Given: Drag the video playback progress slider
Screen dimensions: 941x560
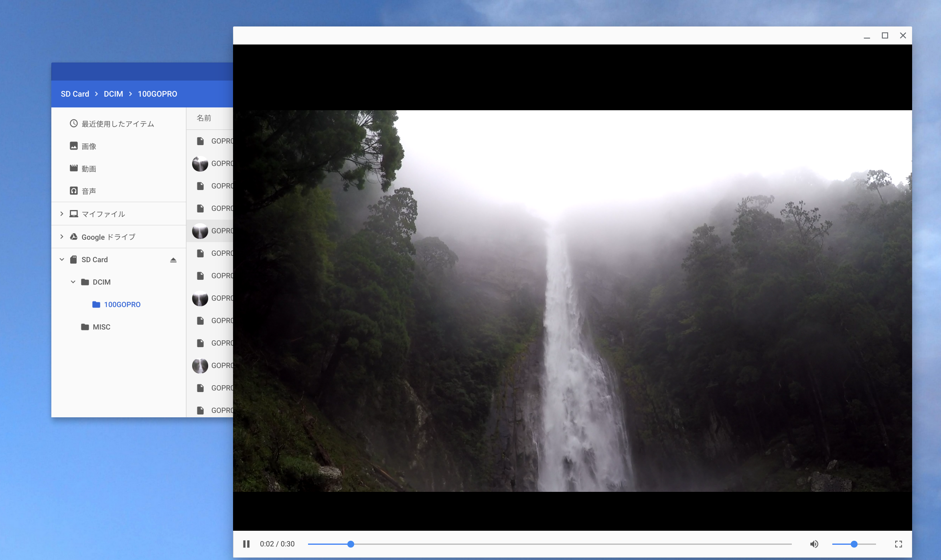Looking at the screenshot, I should coord(350,544).
